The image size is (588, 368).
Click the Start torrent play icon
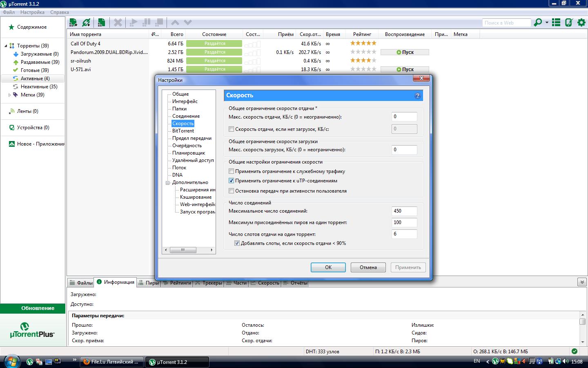(x=133, y=22)
